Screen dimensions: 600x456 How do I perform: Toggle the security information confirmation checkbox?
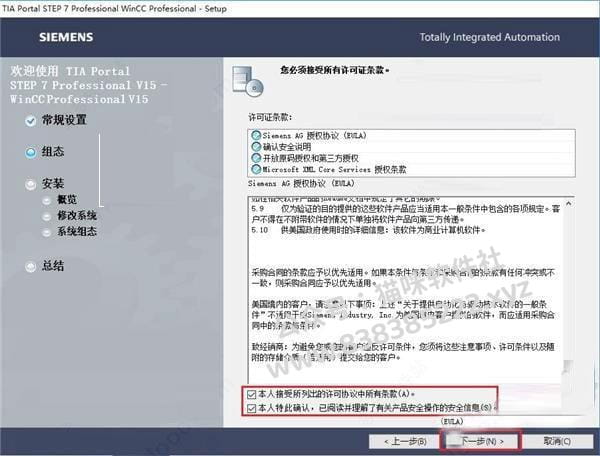tap(251, 408)
